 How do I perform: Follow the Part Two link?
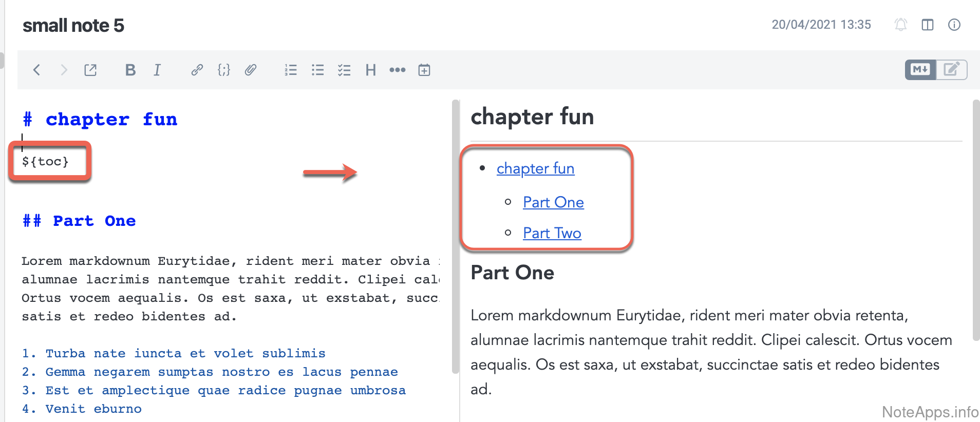pos(552,233)
